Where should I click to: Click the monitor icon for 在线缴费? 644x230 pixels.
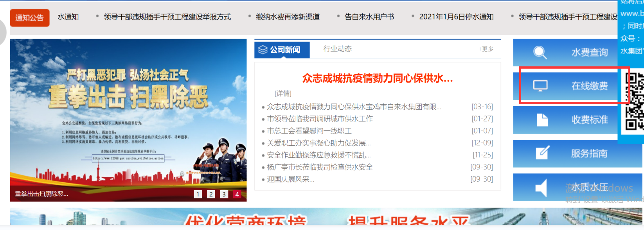540,86
